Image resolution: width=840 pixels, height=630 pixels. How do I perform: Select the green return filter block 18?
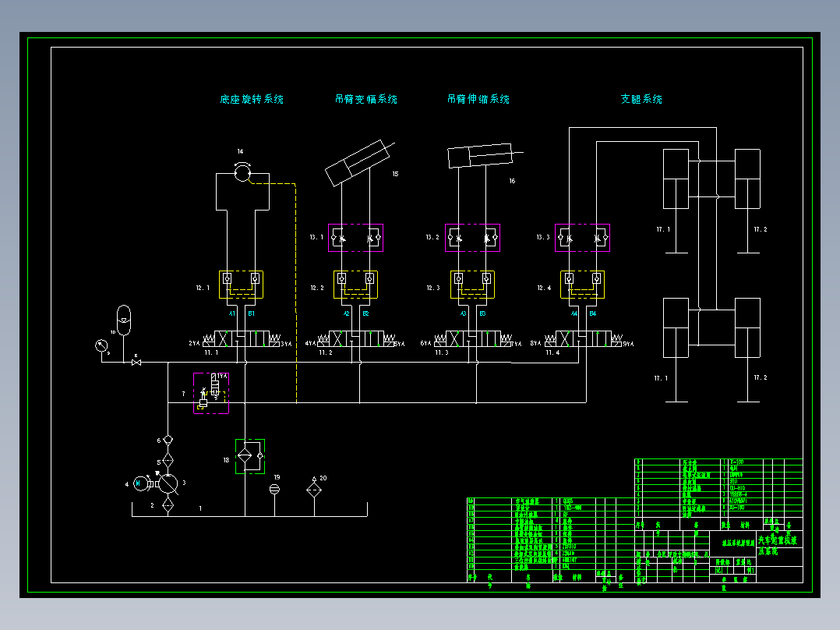click(250, 456)
